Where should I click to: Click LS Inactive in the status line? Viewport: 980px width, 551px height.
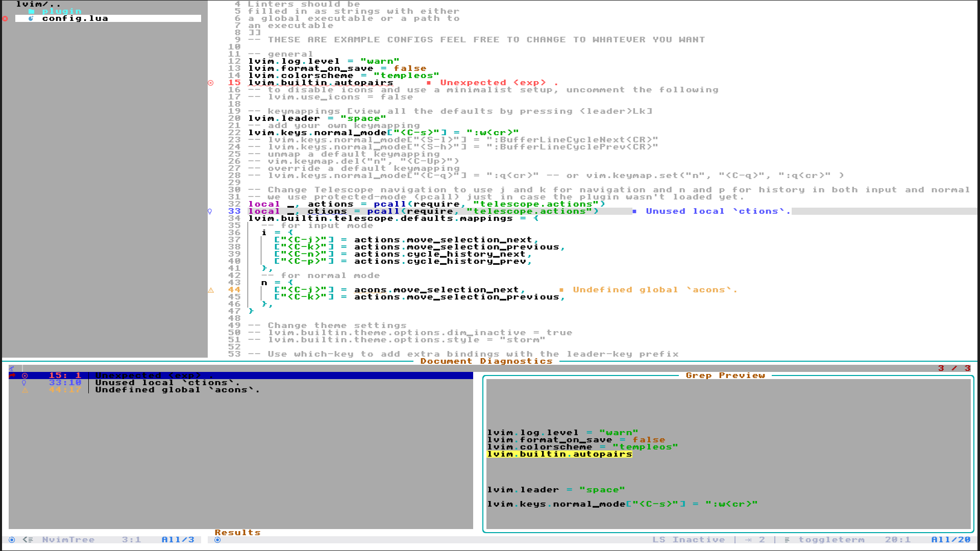pos(689,540)
